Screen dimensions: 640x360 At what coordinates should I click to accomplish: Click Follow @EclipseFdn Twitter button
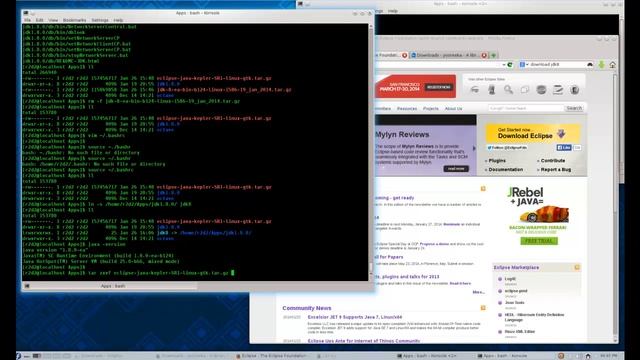coord(507,148)
